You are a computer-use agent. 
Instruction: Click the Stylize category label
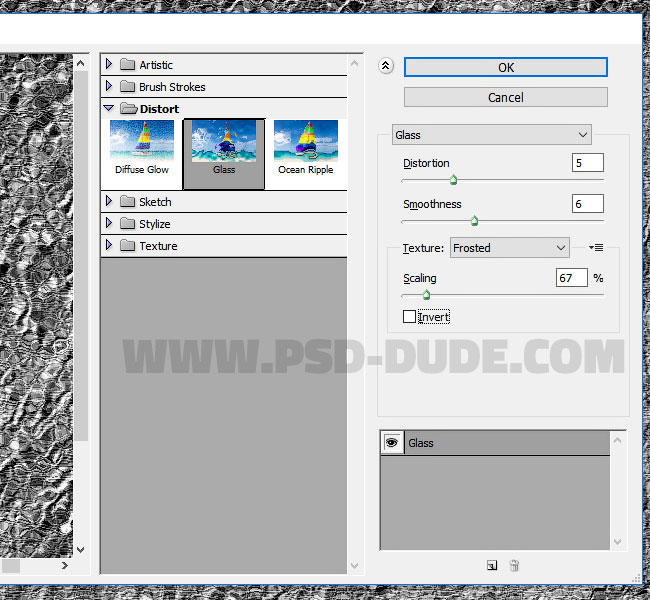pos(155,224)
